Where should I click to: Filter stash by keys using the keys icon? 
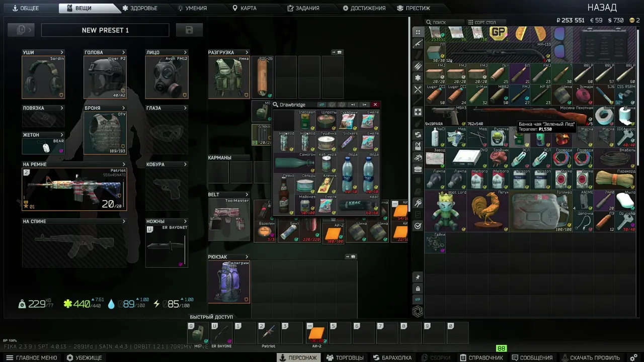click(418, 203)
